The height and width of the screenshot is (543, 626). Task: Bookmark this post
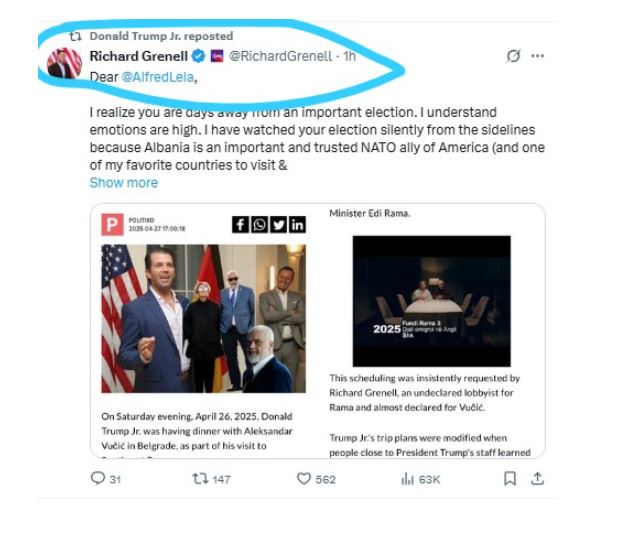509,479
